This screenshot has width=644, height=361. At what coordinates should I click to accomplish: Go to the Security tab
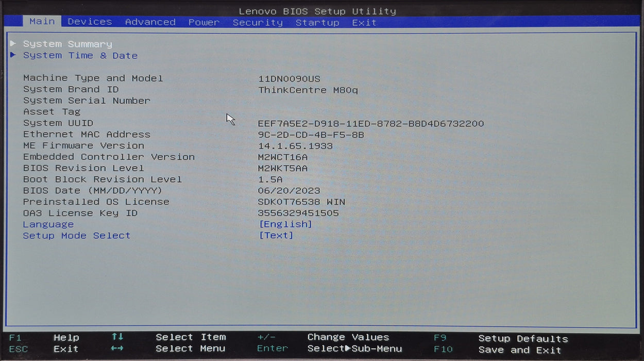coord(258,22)
